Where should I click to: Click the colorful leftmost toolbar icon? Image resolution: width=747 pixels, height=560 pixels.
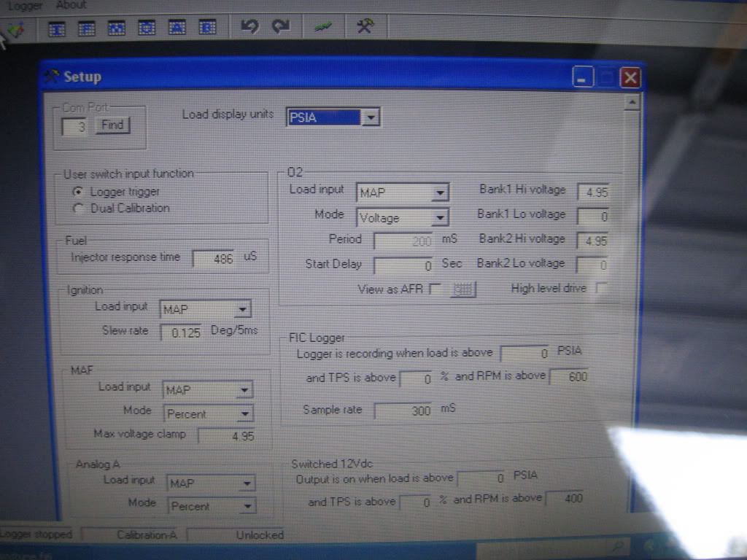[16, 31]
